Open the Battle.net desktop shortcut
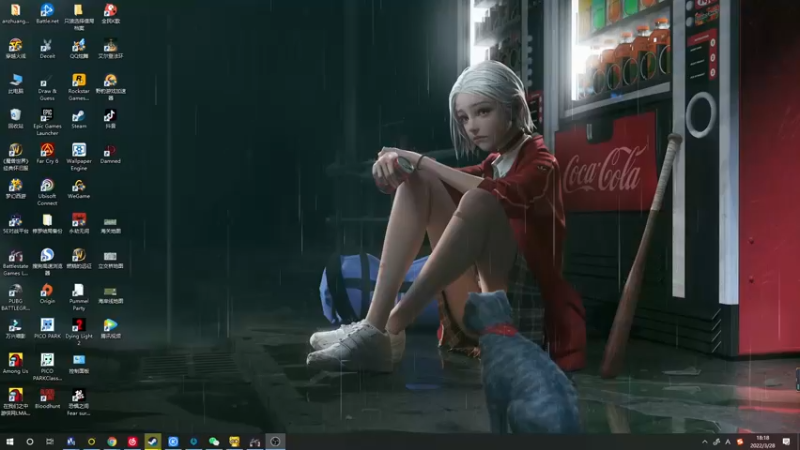The height and width of the screenshot is (450, 800). [x=47, y=14]
